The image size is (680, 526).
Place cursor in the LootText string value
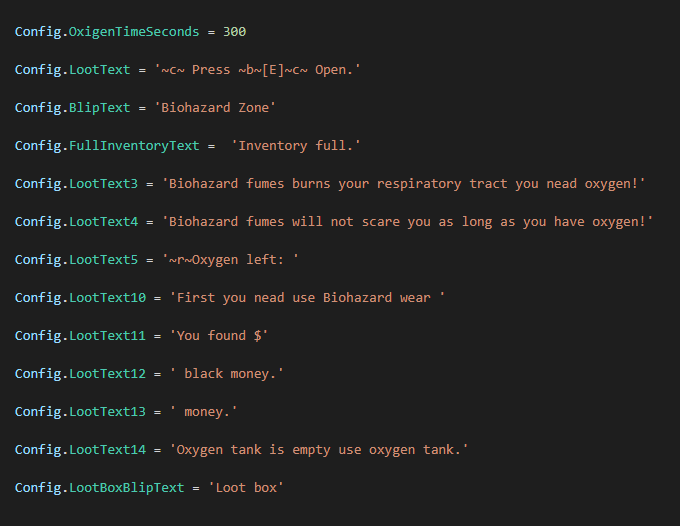pyautogui.click(x=258, y=70)
